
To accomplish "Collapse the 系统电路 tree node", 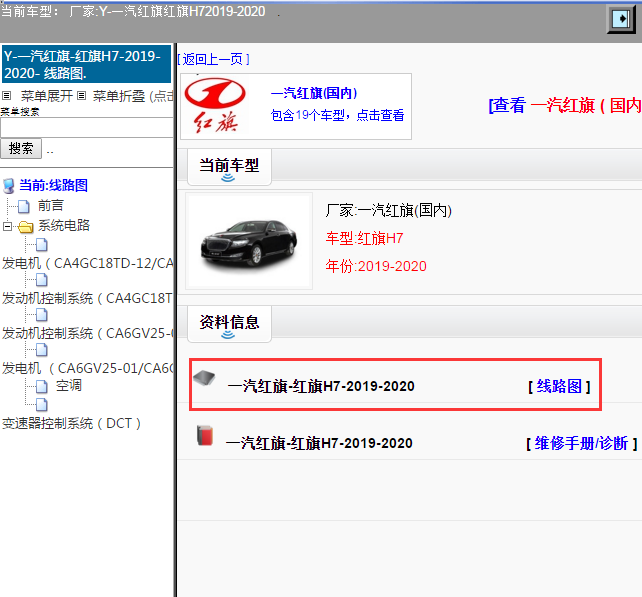I will coord(7,226).
